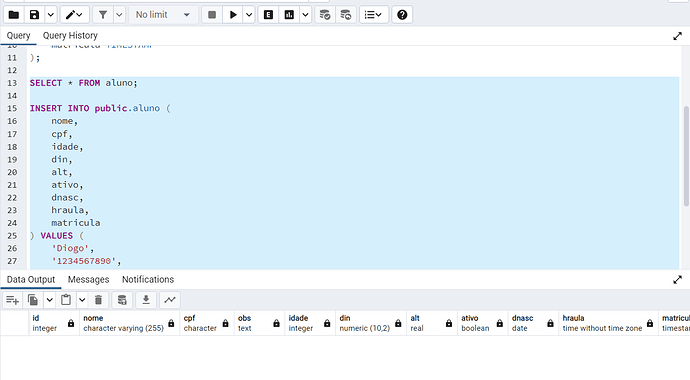Open file with the folder icon

tap(14, 15)
